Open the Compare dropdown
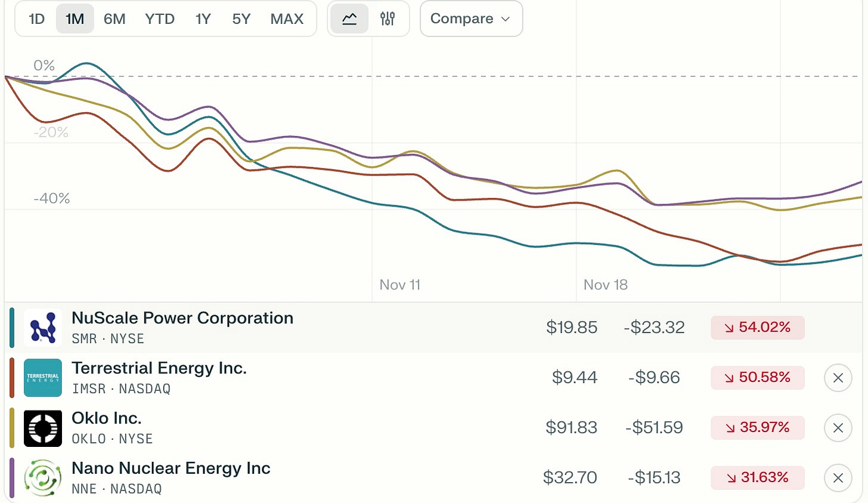868x503 pixels. (x=471, y=19)
